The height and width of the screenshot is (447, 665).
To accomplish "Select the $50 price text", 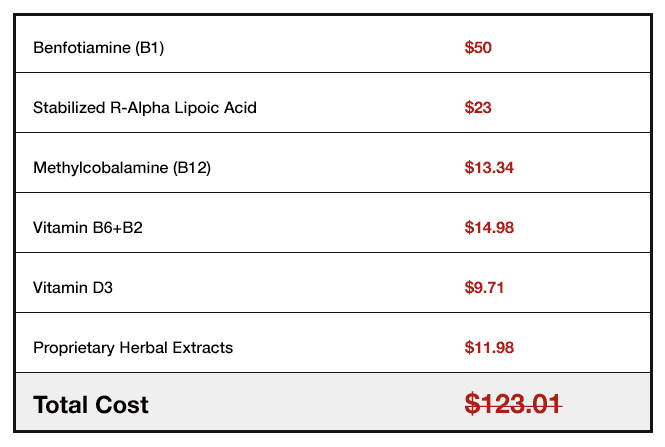I will [478, 47].
